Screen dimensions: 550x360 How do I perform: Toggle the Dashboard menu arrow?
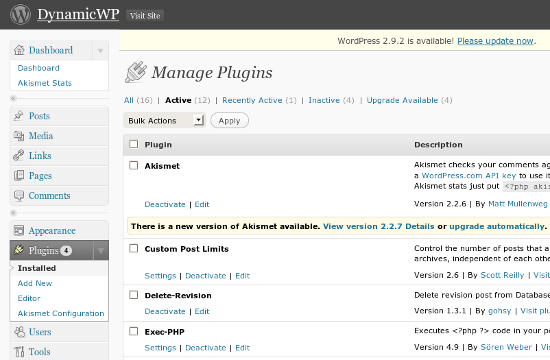101,51
